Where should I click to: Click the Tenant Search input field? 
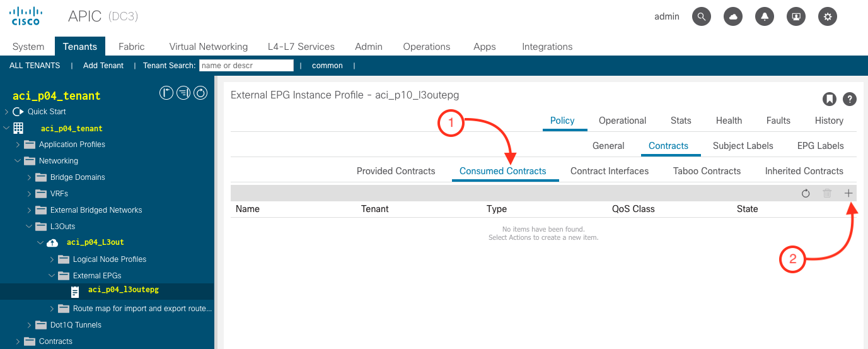click(246, 66)
